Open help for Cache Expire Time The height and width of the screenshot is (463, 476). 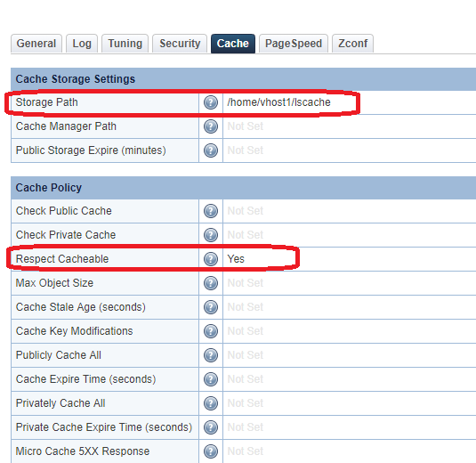(x=211, y=379)
